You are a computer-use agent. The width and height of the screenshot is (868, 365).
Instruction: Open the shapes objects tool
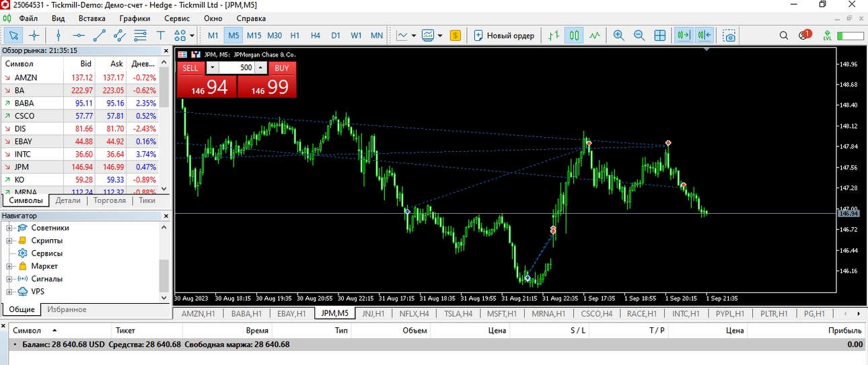180,35
